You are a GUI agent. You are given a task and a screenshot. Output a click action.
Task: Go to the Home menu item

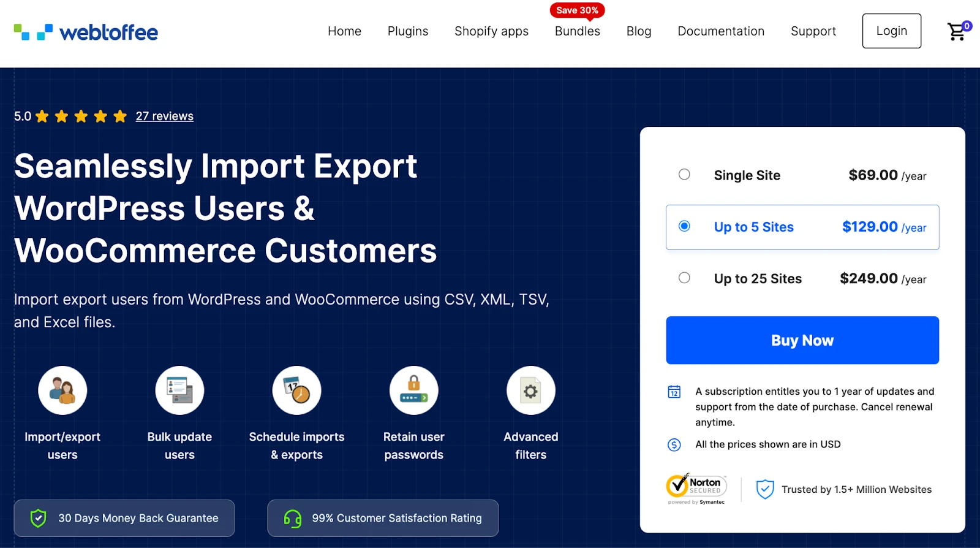pyautogui.click(x=344, y=31)
